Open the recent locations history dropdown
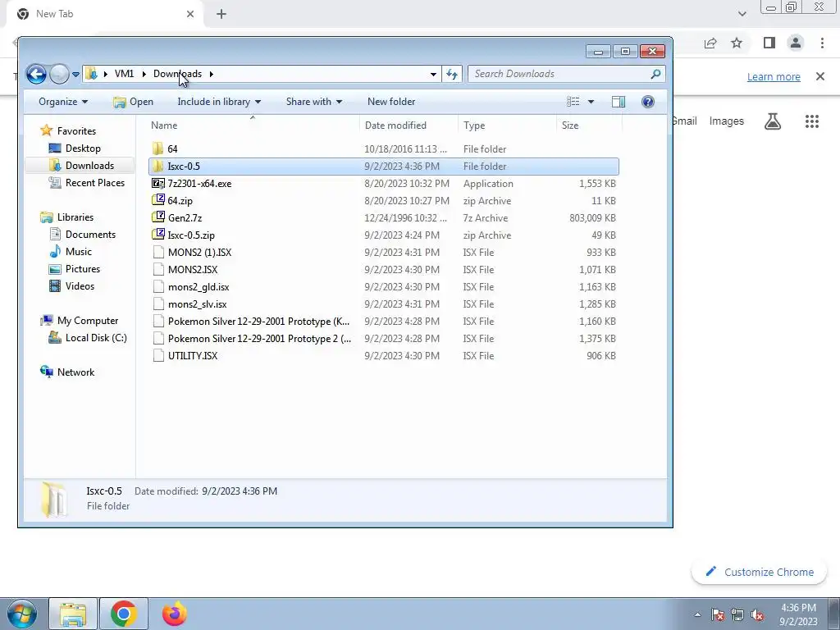The height and width of the screenshot is (630, 840). click(75, 75)
